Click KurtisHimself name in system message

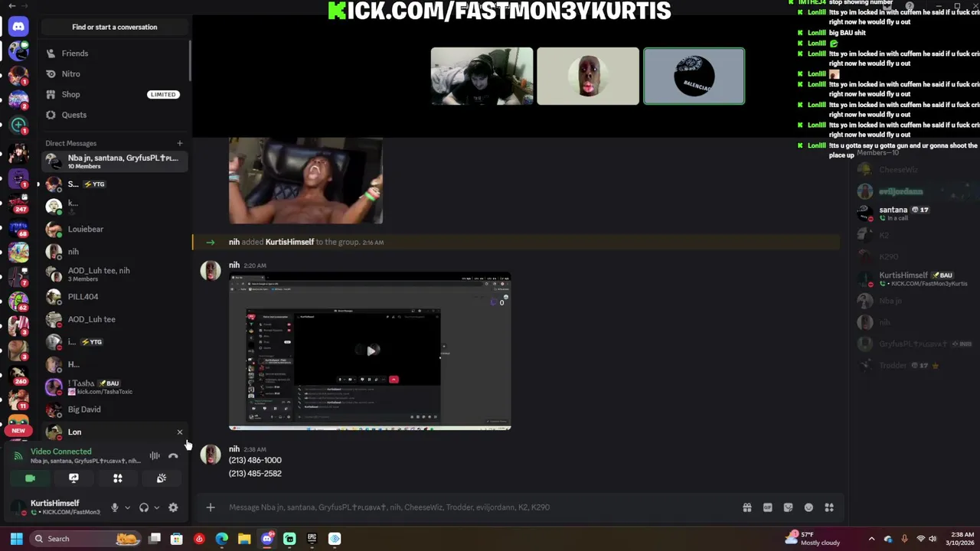289,242
